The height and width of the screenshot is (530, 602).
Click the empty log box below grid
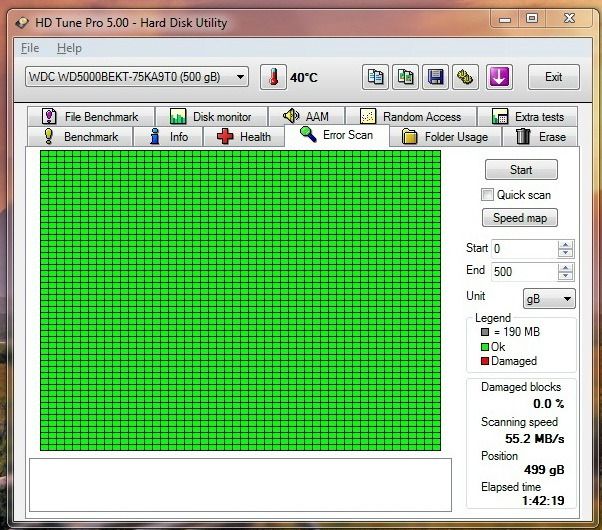(240, 485)
